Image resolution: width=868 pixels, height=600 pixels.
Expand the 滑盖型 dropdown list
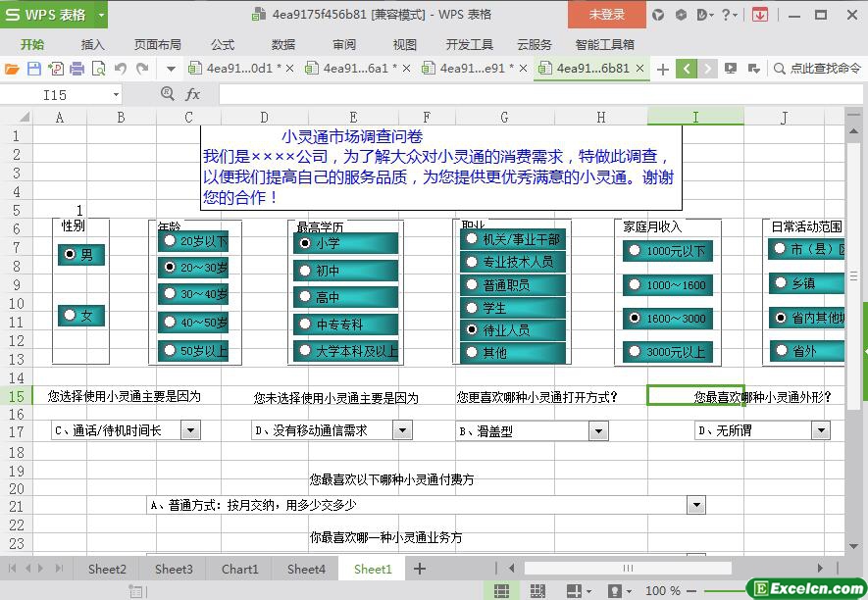pyautogui.click(x=598, y=430)
